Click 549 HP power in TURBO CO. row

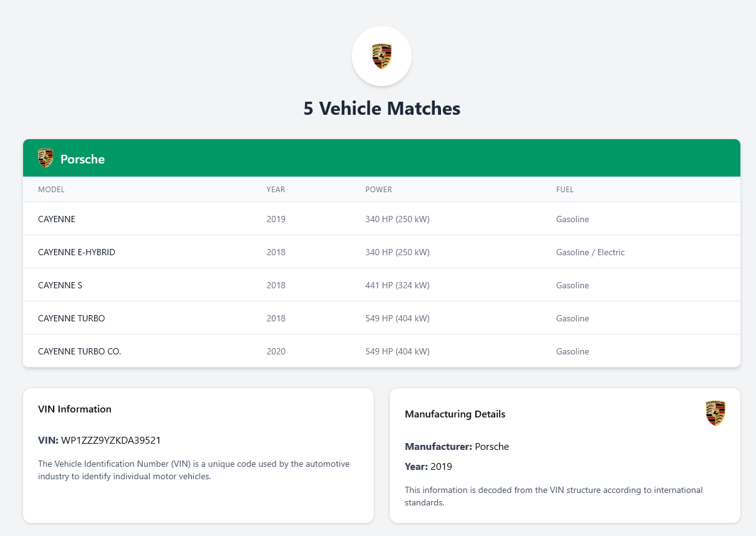coord(397,351)
